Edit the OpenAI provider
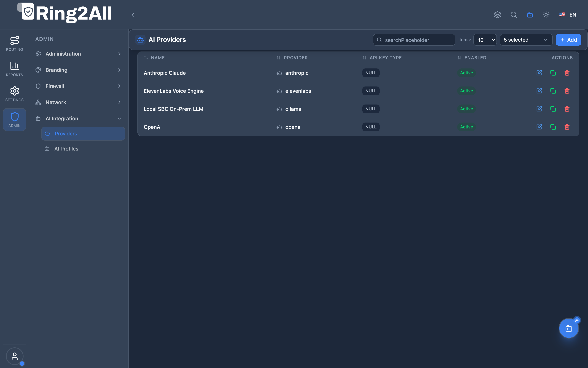 click(x=539, y=127)
